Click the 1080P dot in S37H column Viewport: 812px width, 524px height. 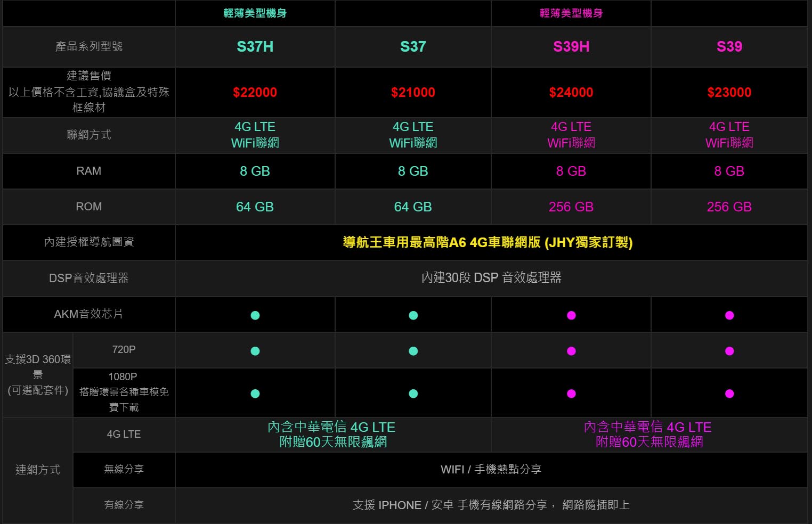[255, 394]
